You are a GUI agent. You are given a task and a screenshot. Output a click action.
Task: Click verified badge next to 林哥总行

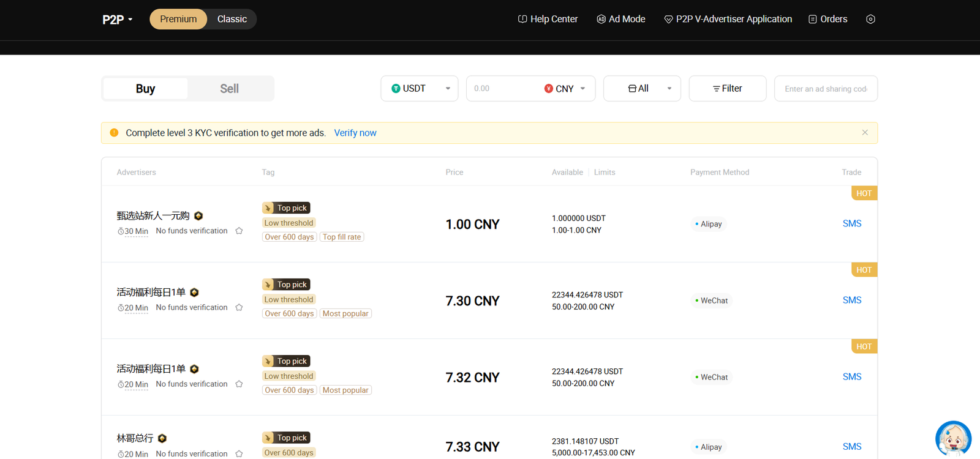[x=162, y=438]
